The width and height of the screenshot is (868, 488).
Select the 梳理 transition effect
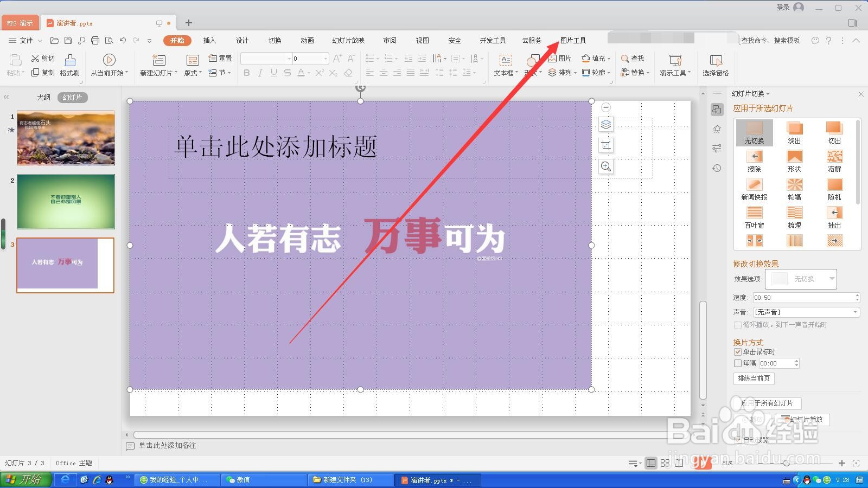tap(794, 217)
